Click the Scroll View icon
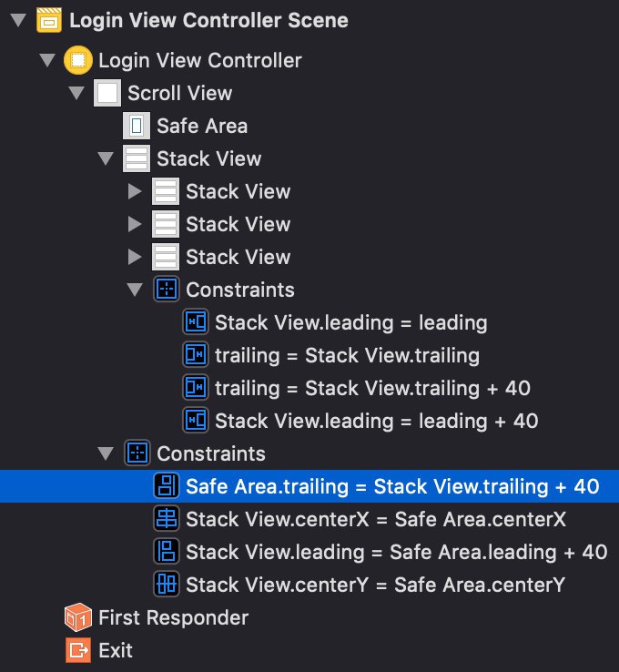 click(x=107, y=94)
